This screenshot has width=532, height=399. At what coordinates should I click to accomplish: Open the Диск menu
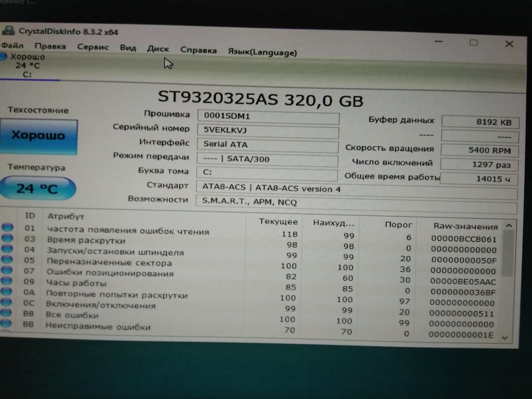(158, 49)
